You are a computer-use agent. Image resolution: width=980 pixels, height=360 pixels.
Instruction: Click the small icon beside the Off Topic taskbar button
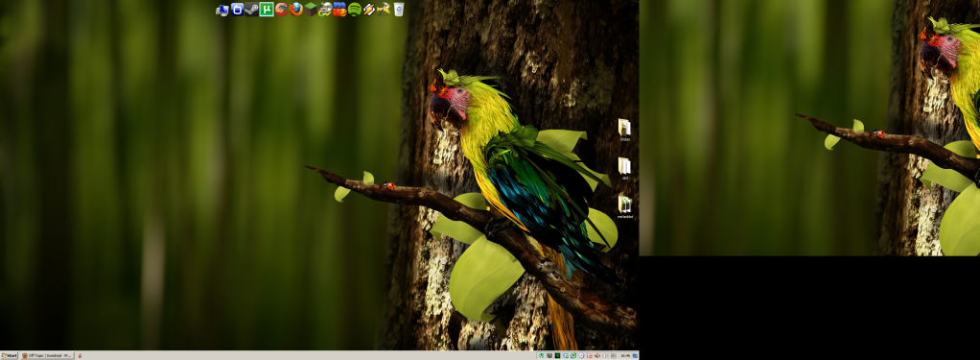[80, 355]
